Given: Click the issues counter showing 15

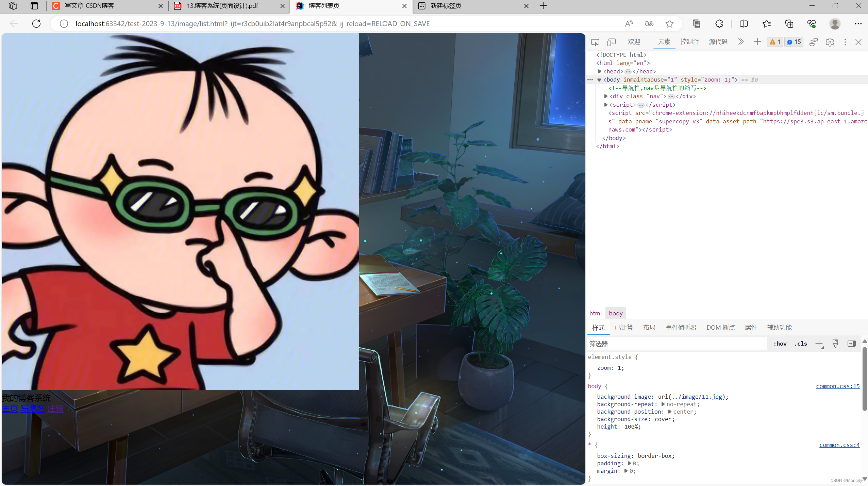Looking at the screenshot, I should pos(794,42).
